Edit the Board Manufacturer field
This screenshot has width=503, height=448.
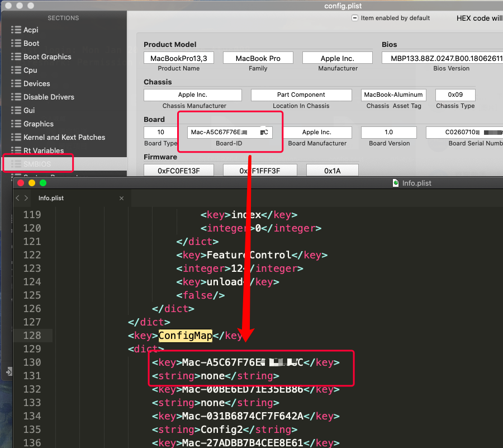pos(317,132)
